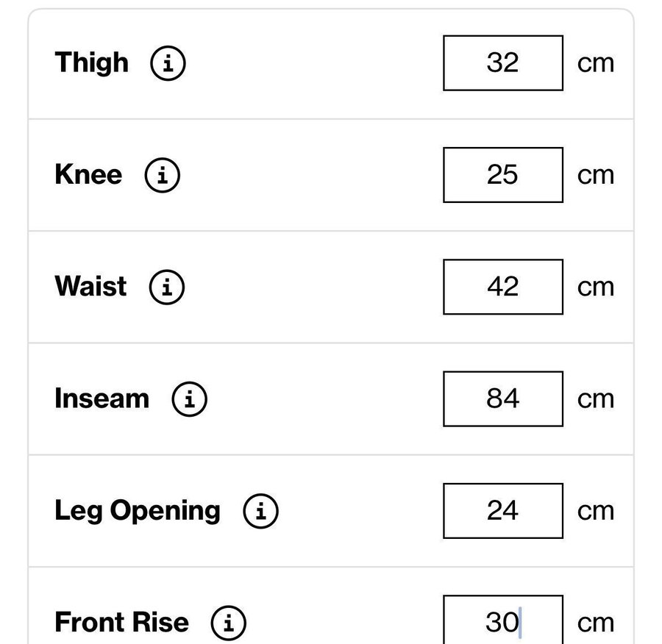Focus the Thigh input field showing 32
Screen dimensions: 662x644
503,63
